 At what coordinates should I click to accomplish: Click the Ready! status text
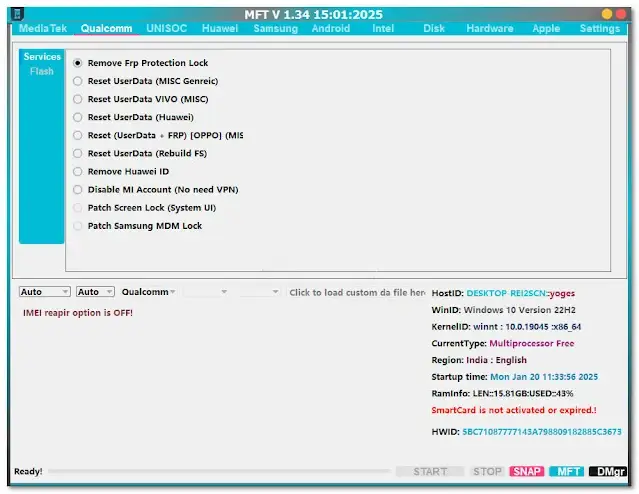tap(28, 472)
